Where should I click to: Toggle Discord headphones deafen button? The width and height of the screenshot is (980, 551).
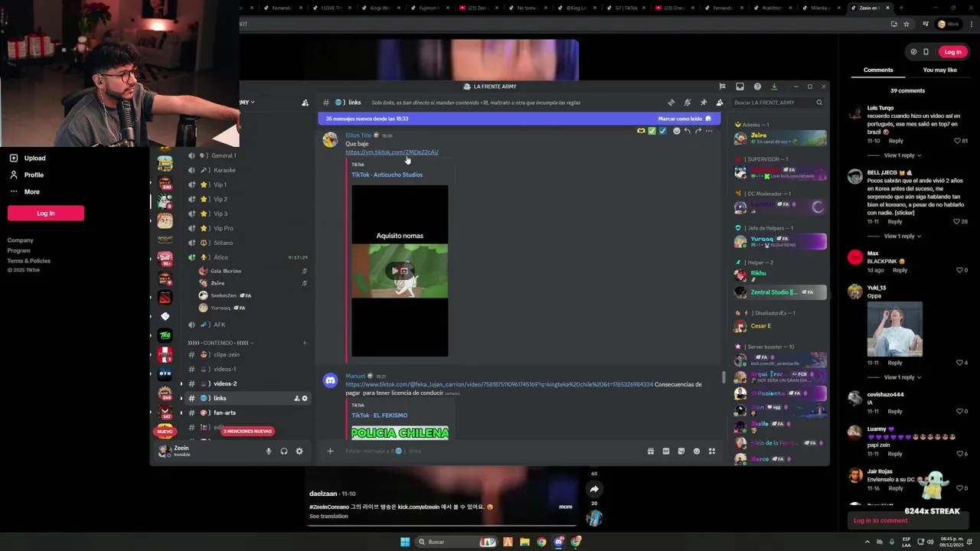[284, 452]
